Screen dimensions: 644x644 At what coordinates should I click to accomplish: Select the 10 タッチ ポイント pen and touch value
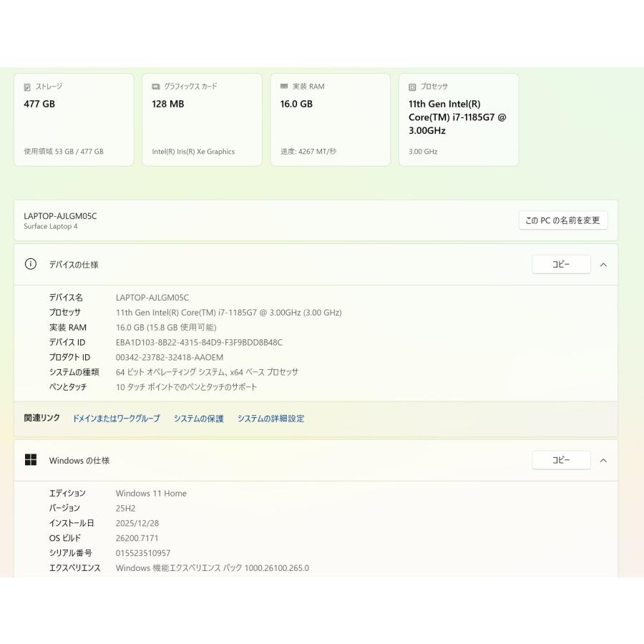pyautogui.click(x=187, y=387)
